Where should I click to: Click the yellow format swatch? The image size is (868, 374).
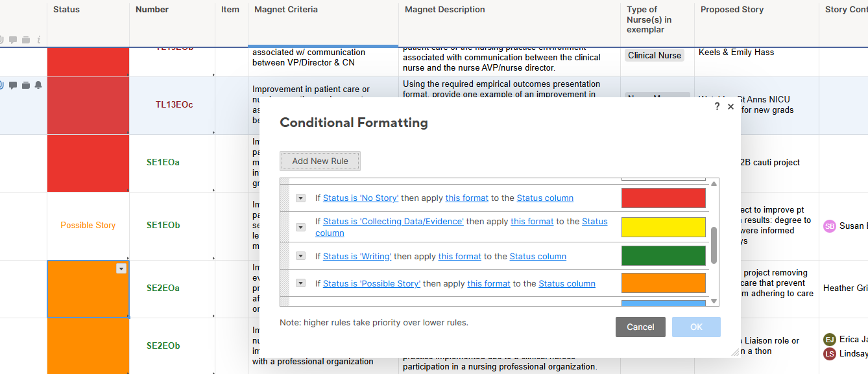click(x=664, y=227)
